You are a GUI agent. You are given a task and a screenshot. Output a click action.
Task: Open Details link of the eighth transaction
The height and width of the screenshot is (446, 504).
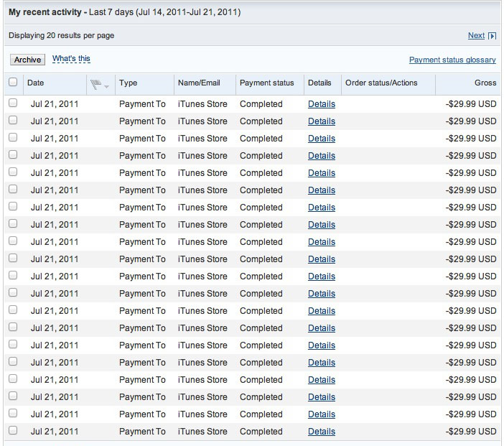(x=322, y=225)
